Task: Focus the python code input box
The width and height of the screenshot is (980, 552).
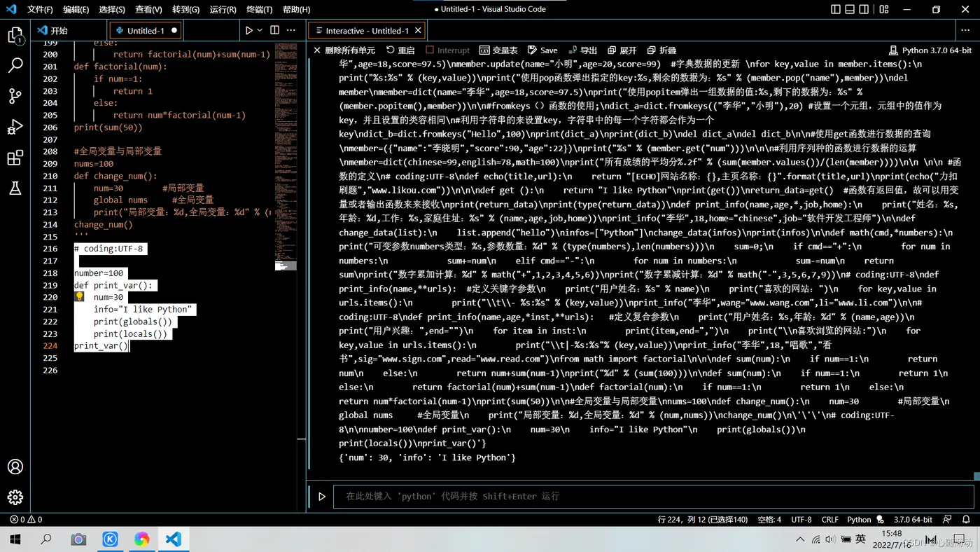Action: point(654,497)
